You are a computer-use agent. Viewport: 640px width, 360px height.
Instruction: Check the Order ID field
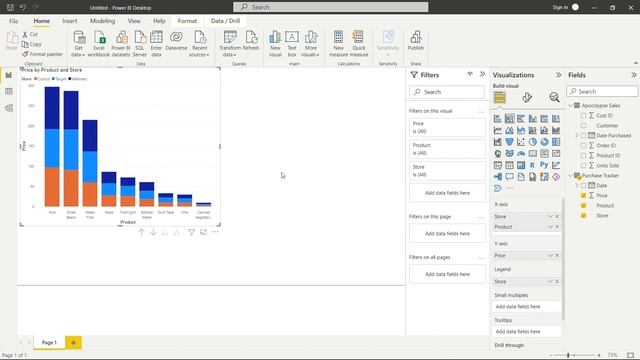point(583,145)
